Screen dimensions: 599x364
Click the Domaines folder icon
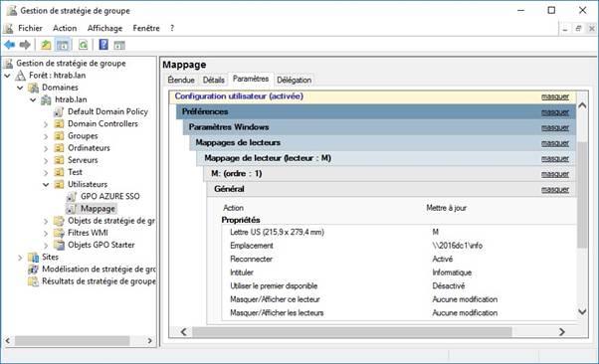34,88
